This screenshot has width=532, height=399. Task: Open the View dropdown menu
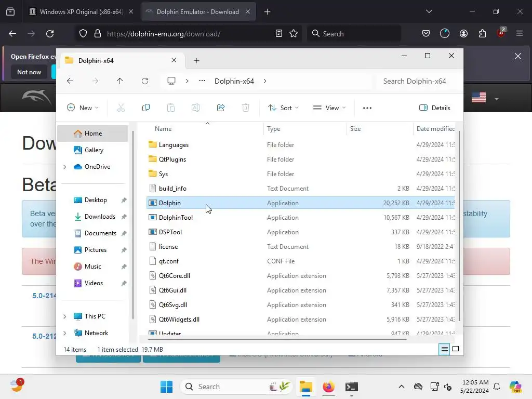pyautogui.click(x=329, y=108)
